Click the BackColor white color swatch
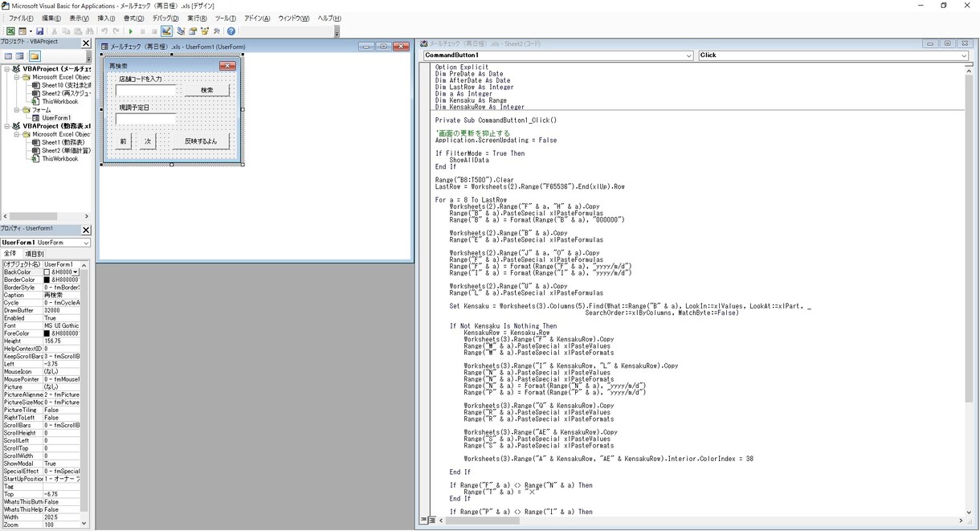This screenshot has width=980, height=531. (x=47, y=272)
